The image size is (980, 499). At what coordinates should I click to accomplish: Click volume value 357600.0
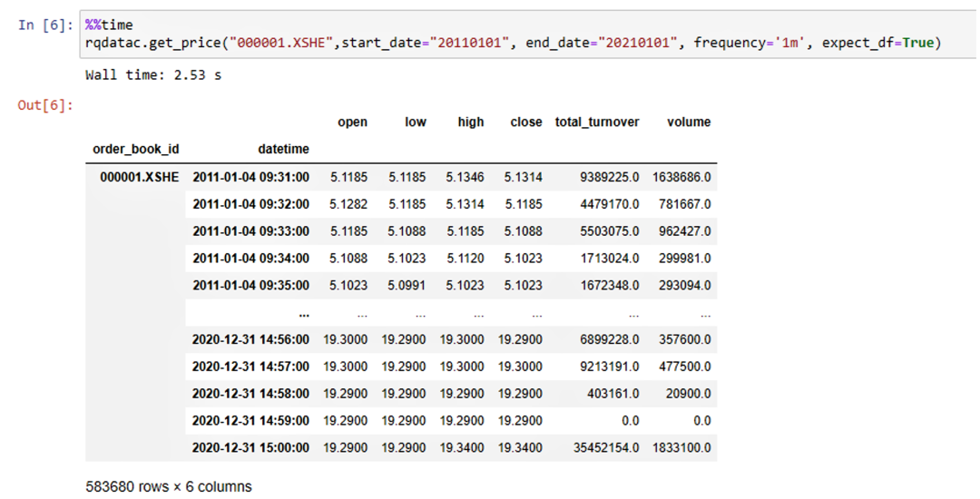(x=685, y=339)
